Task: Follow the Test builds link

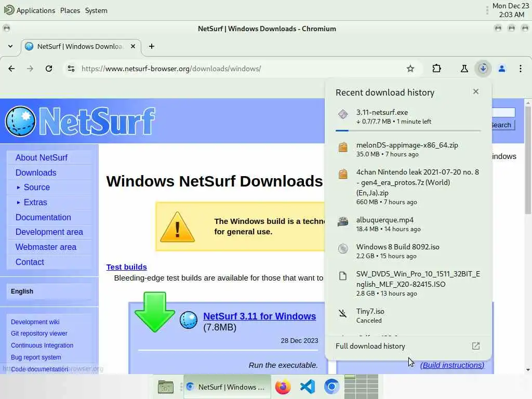Action: [x=127, y=267]
